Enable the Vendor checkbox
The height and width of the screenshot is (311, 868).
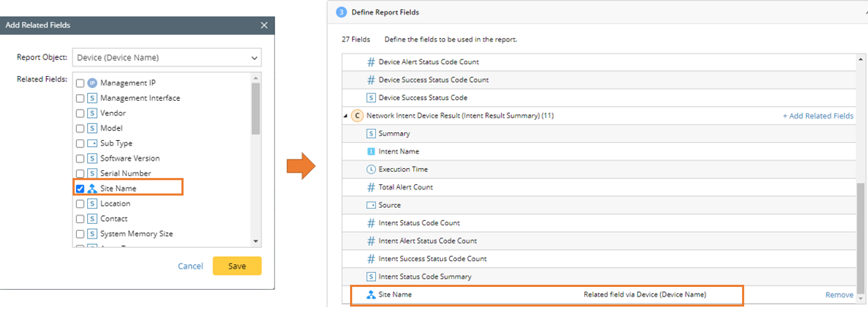click(x=80, y=113)
